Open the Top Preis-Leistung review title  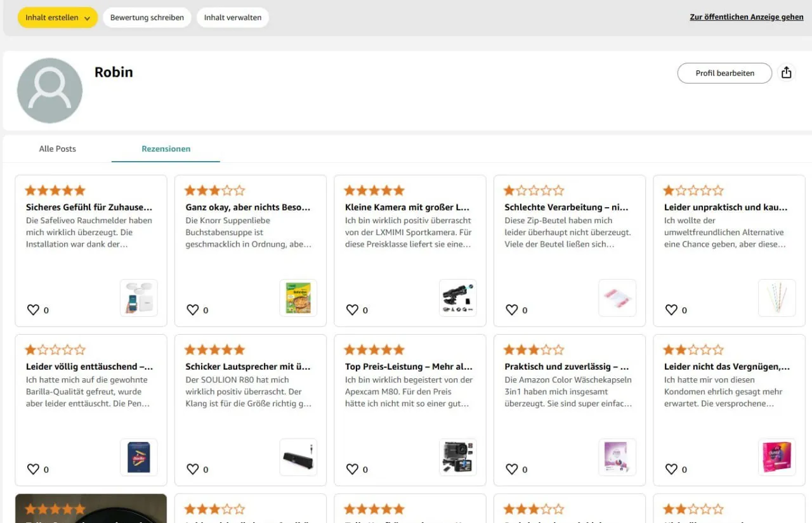[409, 366]
